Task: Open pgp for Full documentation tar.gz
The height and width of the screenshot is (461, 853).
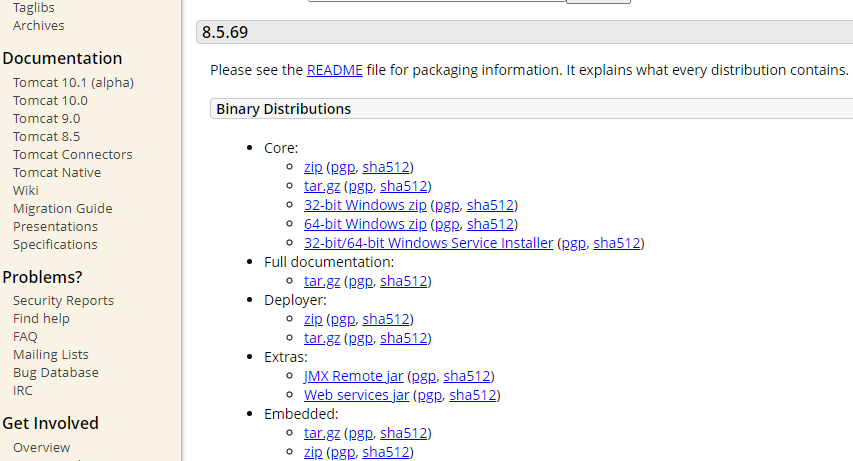Action: pyautogui.click(x=361, y=281)
